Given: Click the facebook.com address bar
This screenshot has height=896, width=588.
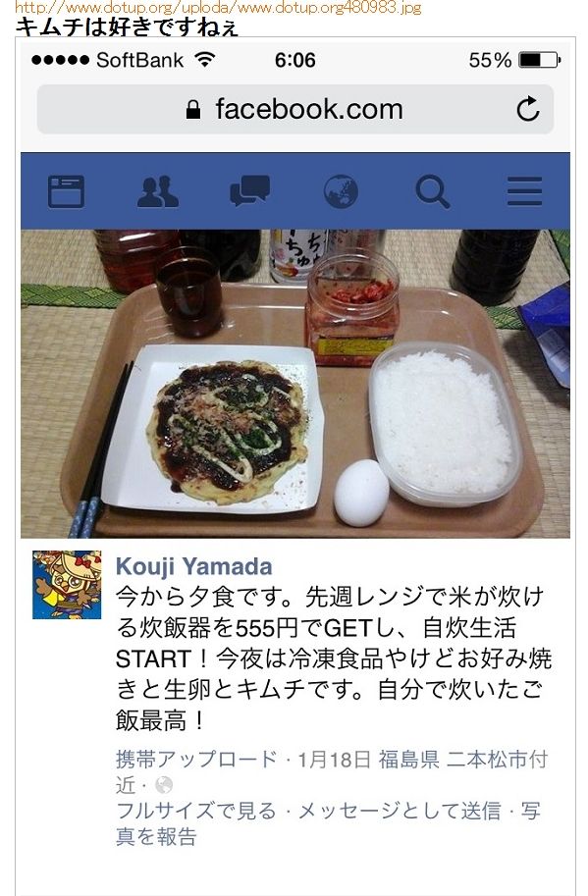Looking at the screenshot, I should 295,109.
